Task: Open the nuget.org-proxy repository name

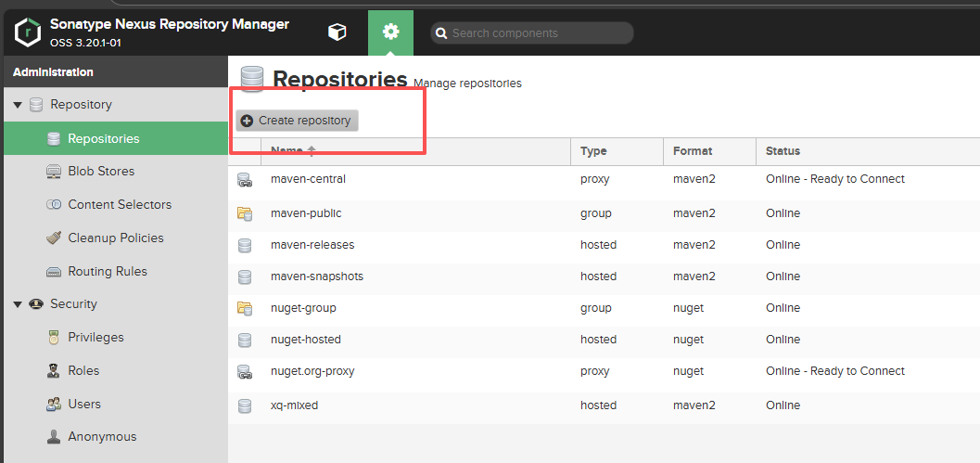Action: 312,371
